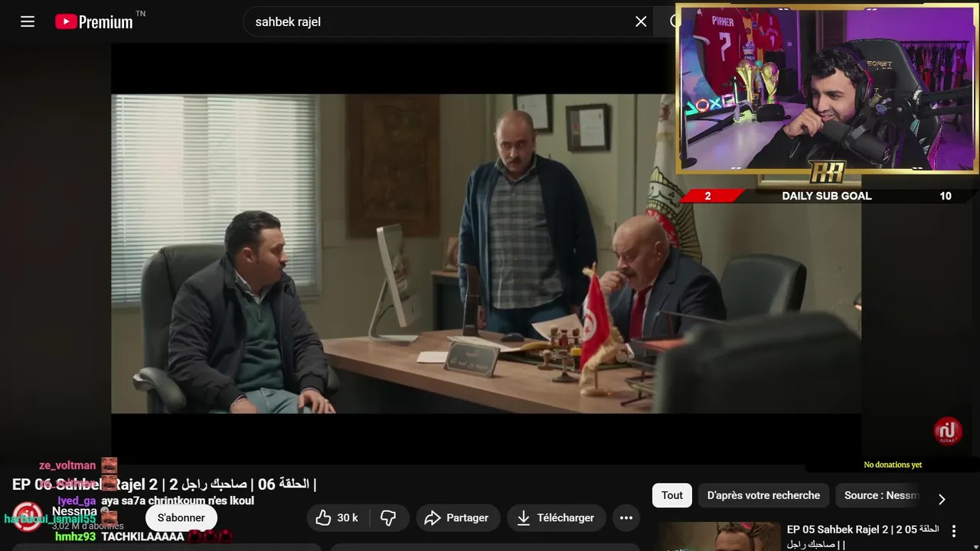The width and height of the screenshot is (980, 551).
Task: Click chat message 'aya sa7a chrintkoum n'es lkoul'
Action: (x=178, y=500)
